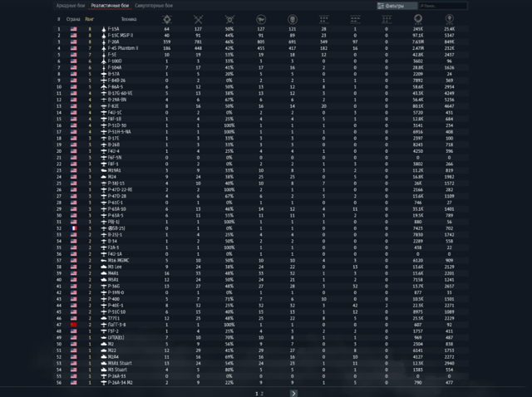Screen dimensions: 532x397
Task: Select the PBJ-1J vehicle row
Action: 260,222
